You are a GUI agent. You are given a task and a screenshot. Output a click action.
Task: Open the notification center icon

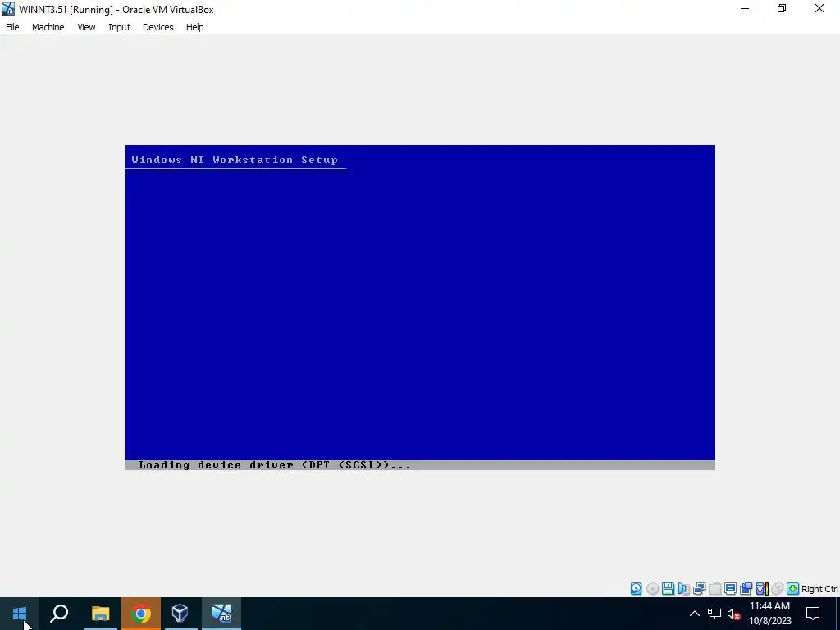[813, 614]
